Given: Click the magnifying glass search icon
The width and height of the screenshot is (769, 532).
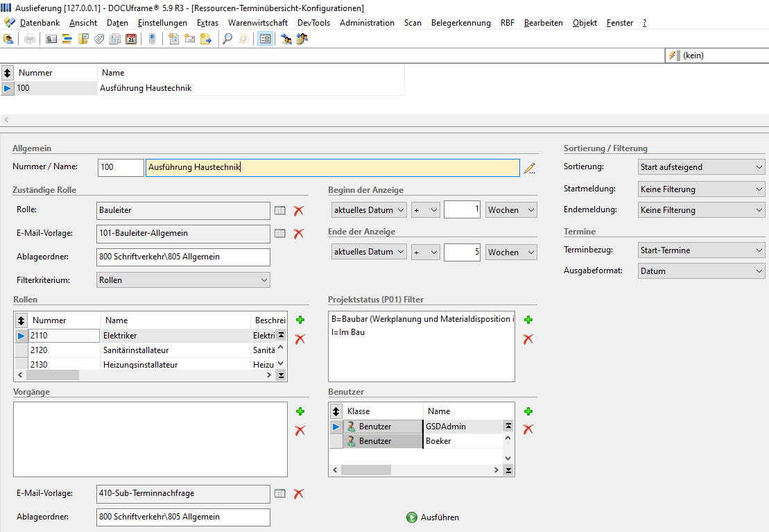Looking at the screenshot, I should tap(227, 40).
